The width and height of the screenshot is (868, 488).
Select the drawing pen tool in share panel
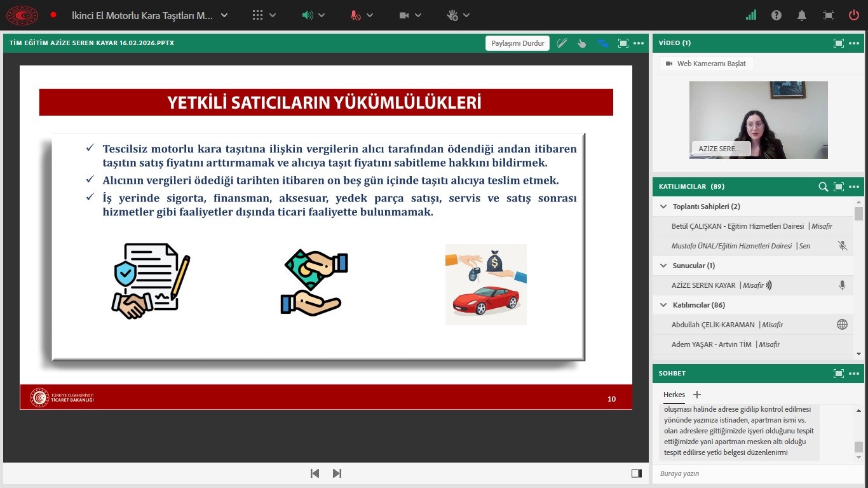tap(562, 43)
